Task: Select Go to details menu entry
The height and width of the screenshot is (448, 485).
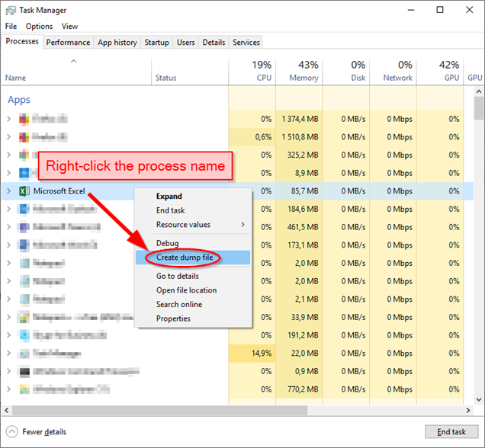Action: (177, 276)
